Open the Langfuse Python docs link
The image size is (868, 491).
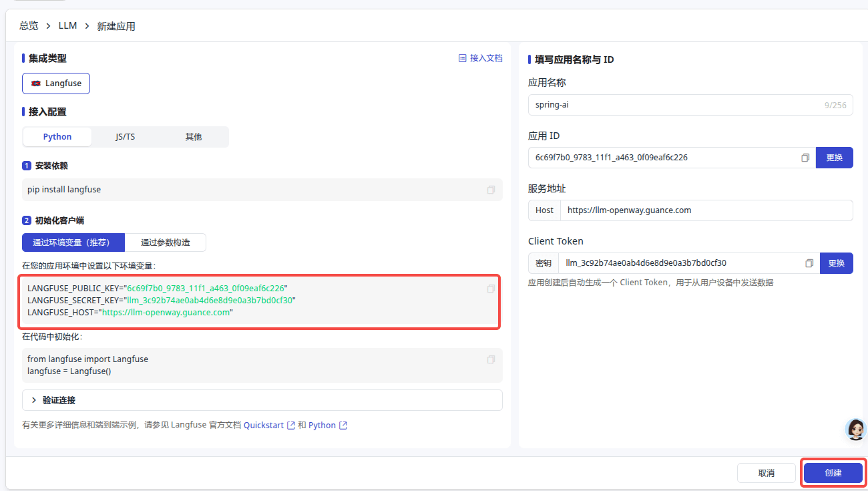pos(327,426)
